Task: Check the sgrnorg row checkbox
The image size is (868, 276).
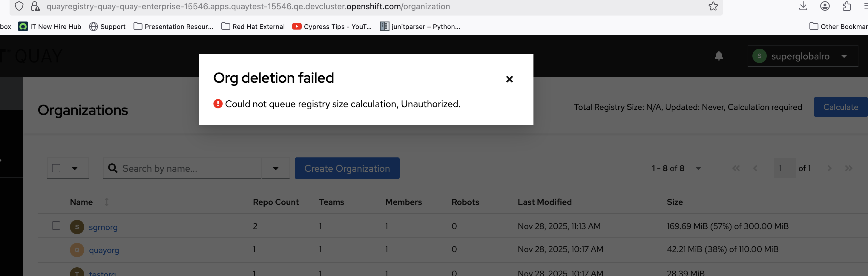Action: (x=56, y=226)
